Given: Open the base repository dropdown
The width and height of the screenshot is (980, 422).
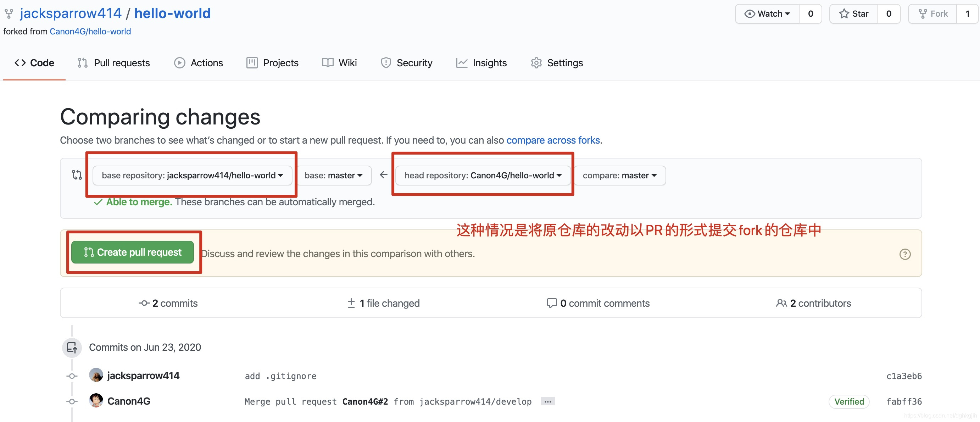Looking at the screenshot, I should click(192, 176).
